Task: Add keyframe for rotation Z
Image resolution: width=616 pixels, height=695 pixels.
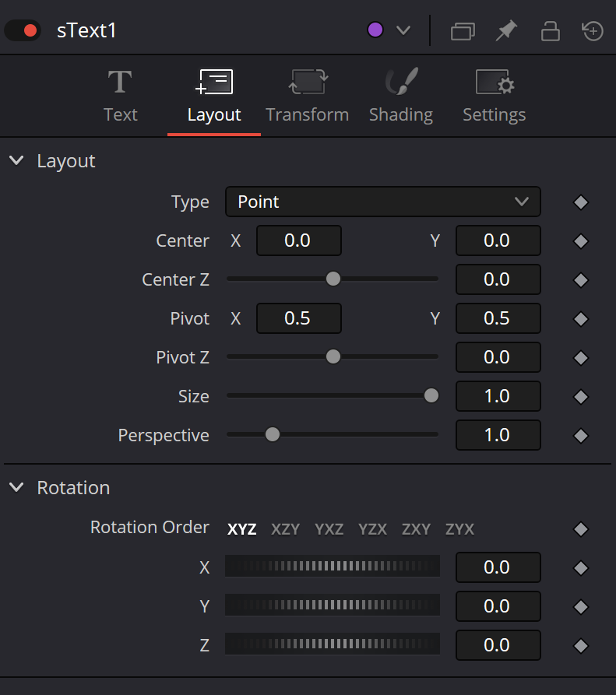Action: point(580,646)
